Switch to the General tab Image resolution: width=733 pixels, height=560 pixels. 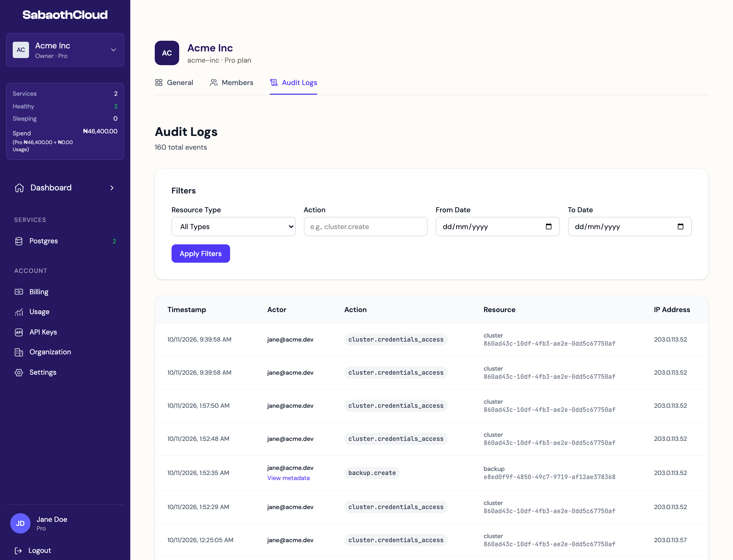click(174, 82)
